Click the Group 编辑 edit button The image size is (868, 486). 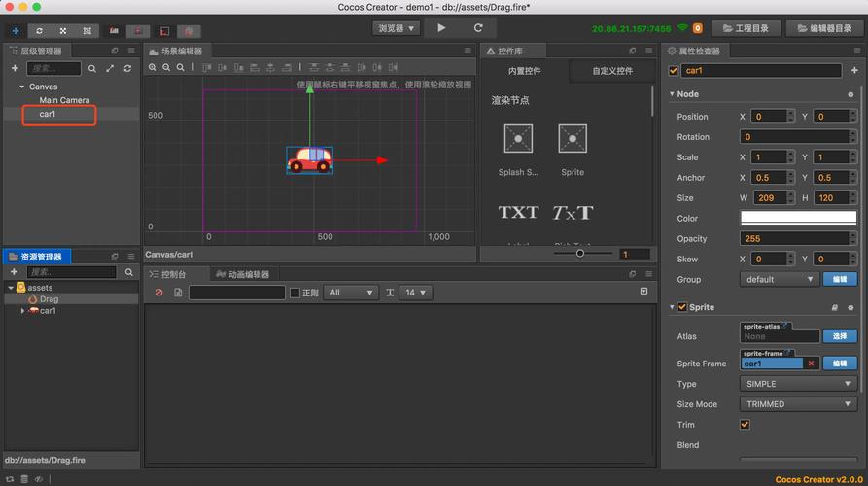click(x=840, y=280)
